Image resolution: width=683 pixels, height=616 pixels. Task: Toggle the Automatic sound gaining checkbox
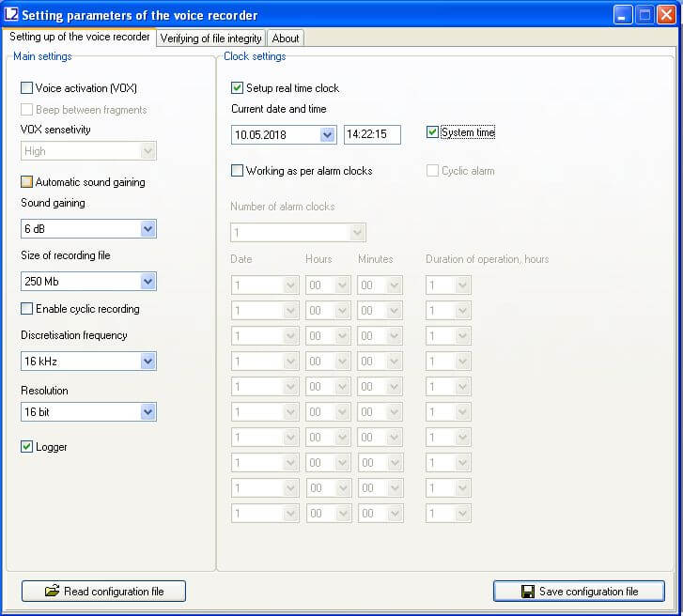click(27, 182)
